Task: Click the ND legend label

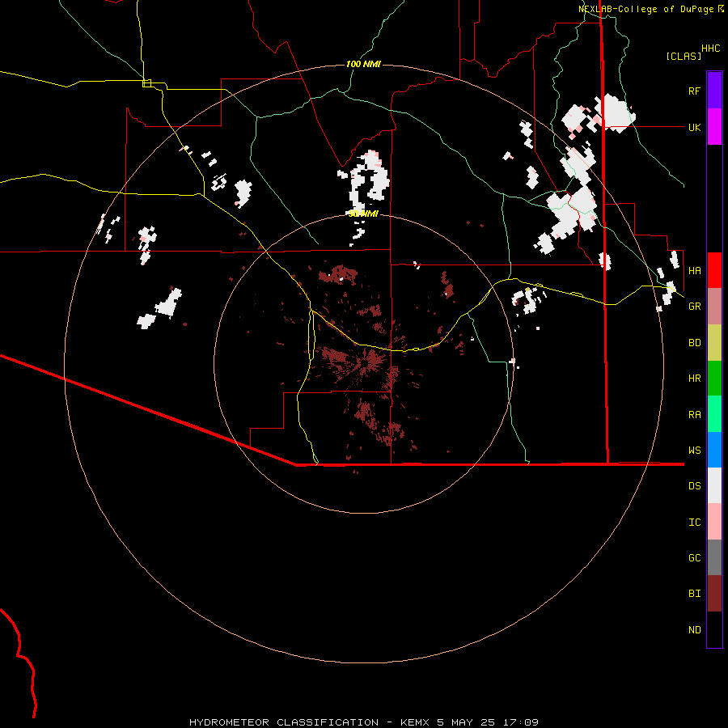Action: [x=694, y=629]
